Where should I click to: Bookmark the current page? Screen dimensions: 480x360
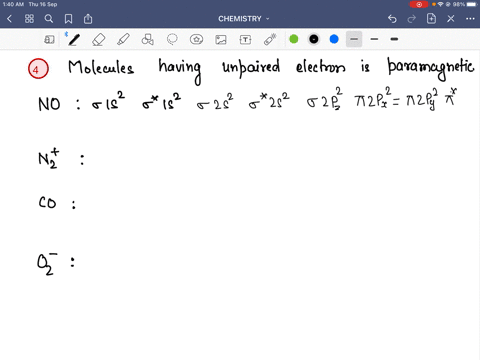coord(68,19)
